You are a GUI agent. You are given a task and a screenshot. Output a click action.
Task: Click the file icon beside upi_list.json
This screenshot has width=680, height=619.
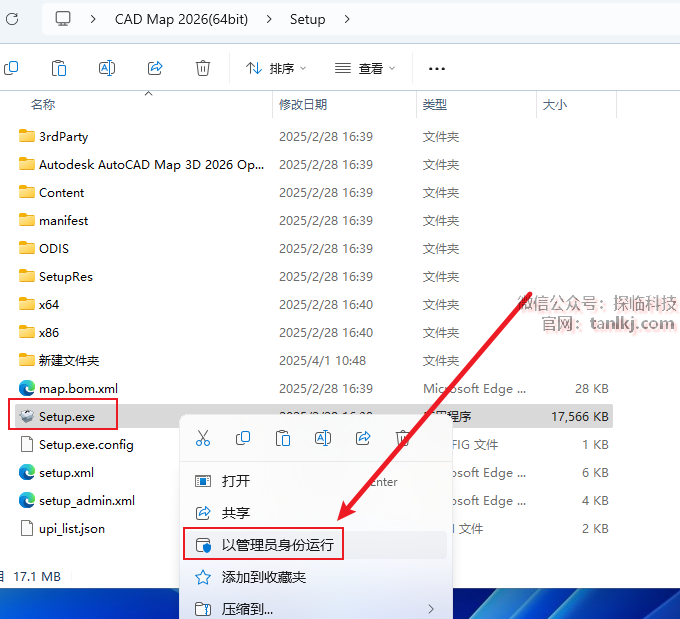pyautogui.click(x=27, y=528)
